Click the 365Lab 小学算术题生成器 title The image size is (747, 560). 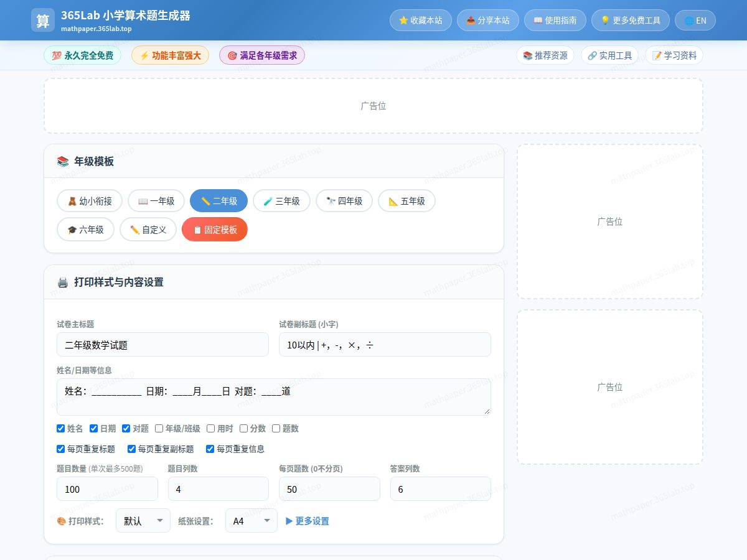(126, 16)
